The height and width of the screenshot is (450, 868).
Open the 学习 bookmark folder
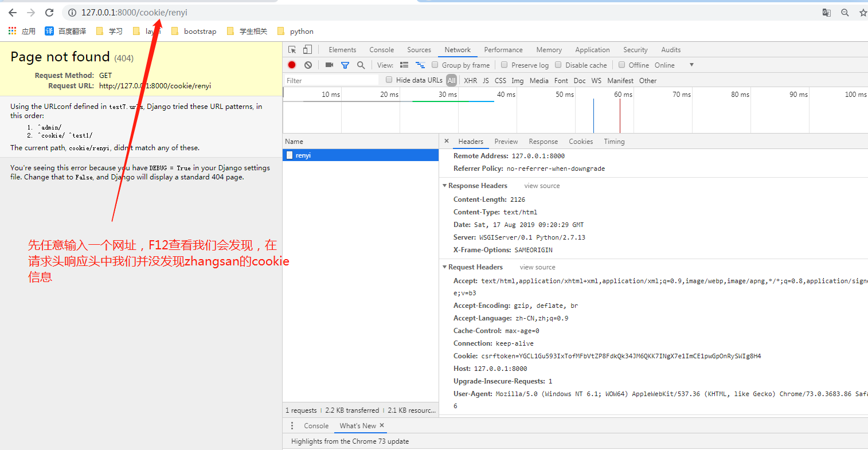[x=110, y=31]
